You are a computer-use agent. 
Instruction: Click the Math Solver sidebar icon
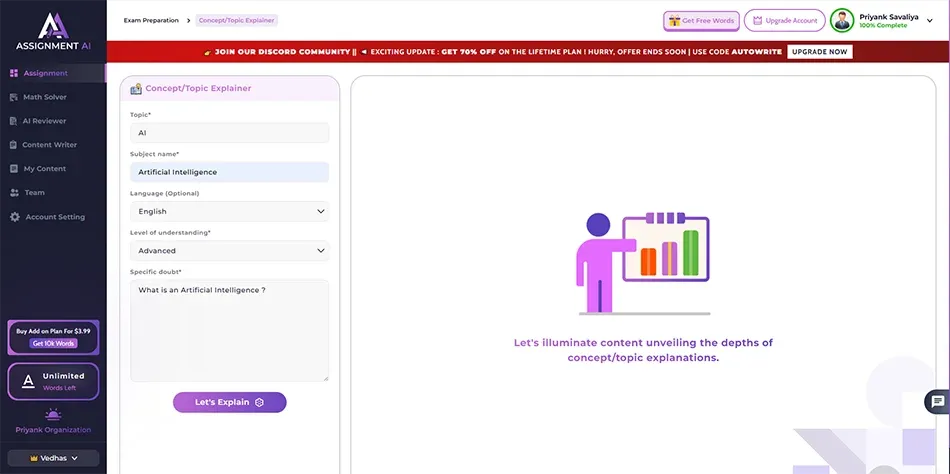tap(14, 97)
